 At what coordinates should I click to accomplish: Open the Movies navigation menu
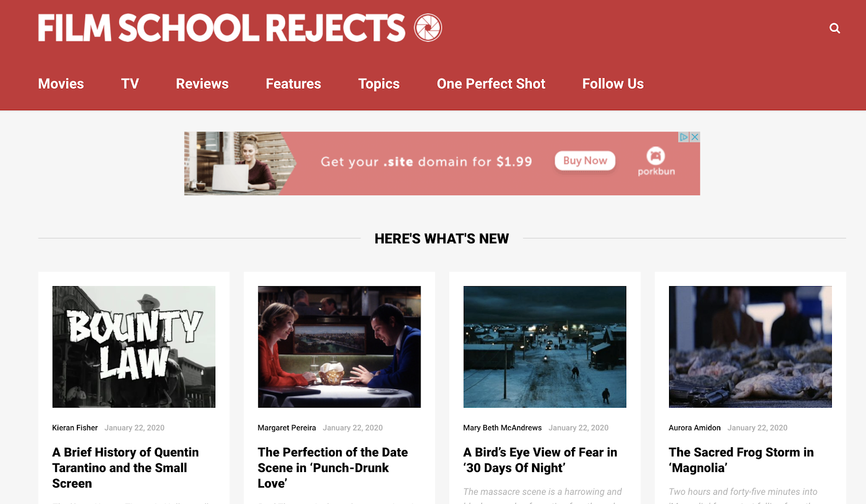tap(60, 84)
